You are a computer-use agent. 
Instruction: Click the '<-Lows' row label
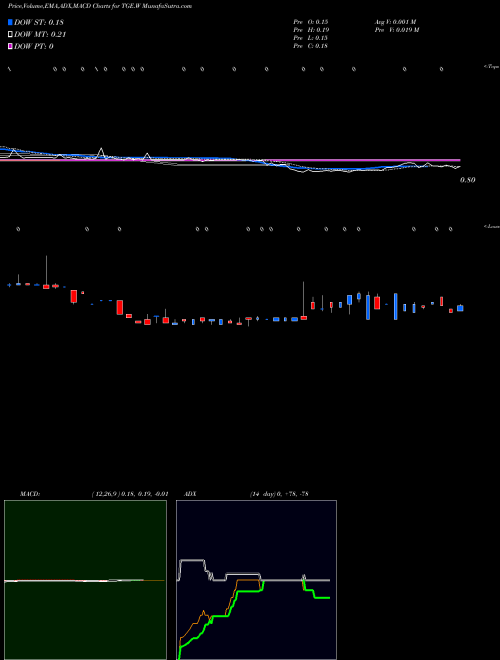(492, 227)
